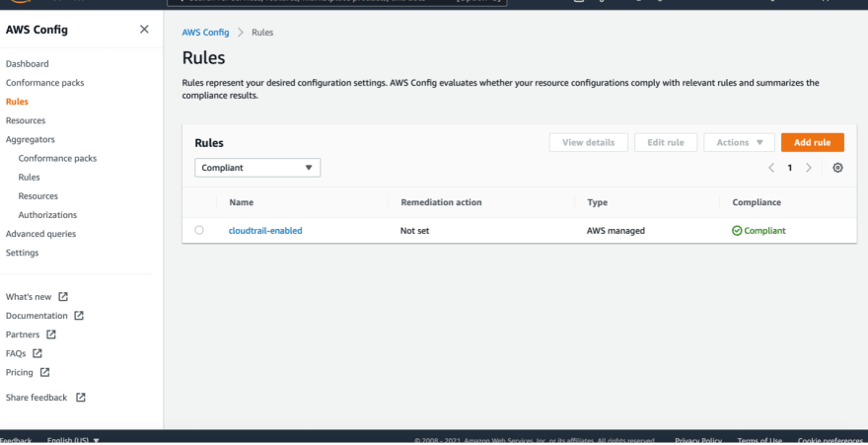Viewport: 868px width, 445px height.
Task: Open Aggregators section in sidebar
Action: pos(30,139)
